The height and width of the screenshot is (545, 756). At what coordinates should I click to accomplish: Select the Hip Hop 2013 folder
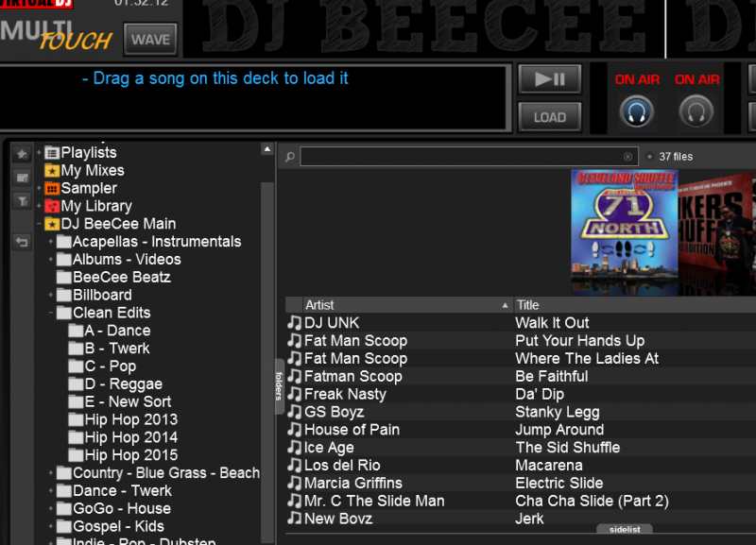click(123, 420)
